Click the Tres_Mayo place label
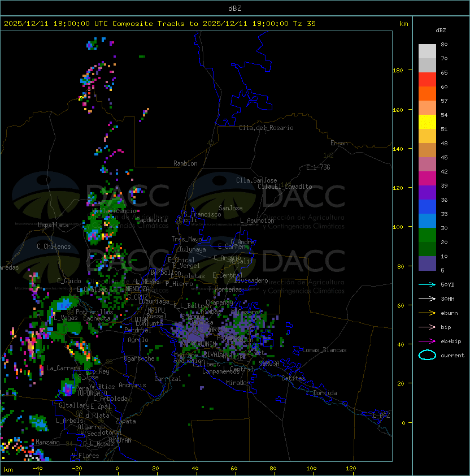 tap(186, 239)
